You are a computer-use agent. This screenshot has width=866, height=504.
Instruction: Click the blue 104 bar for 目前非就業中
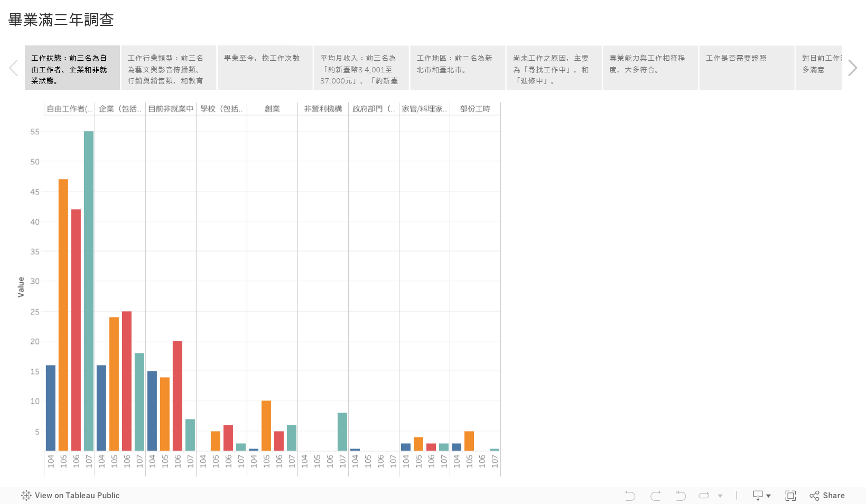(x=152, y=410)
